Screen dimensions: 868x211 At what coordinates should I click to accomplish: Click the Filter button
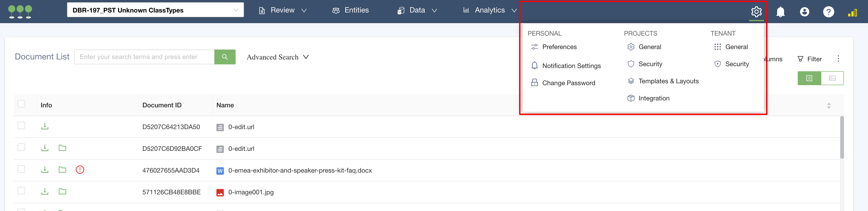tap(810, 59)
